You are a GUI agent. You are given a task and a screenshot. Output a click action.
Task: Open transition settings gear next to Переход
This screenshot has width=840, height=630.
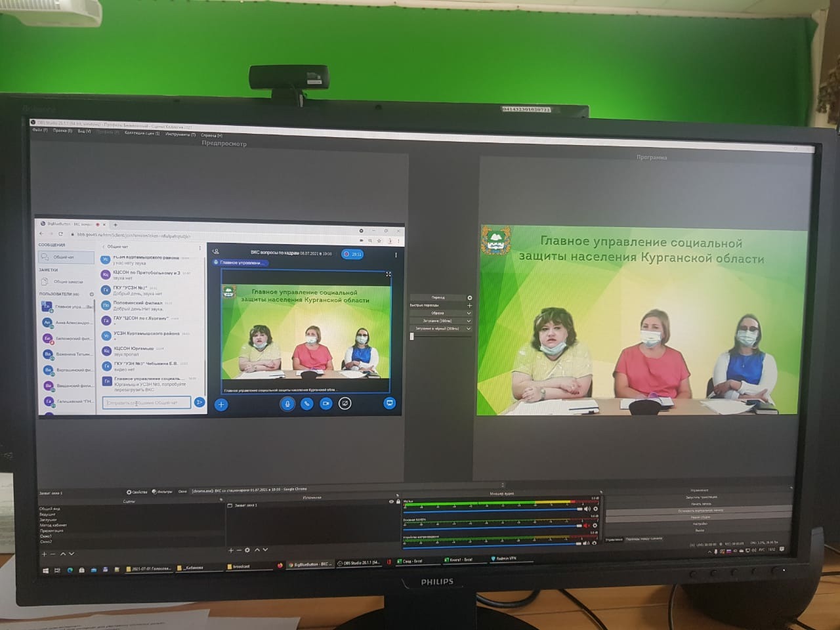tap(469, 298)
